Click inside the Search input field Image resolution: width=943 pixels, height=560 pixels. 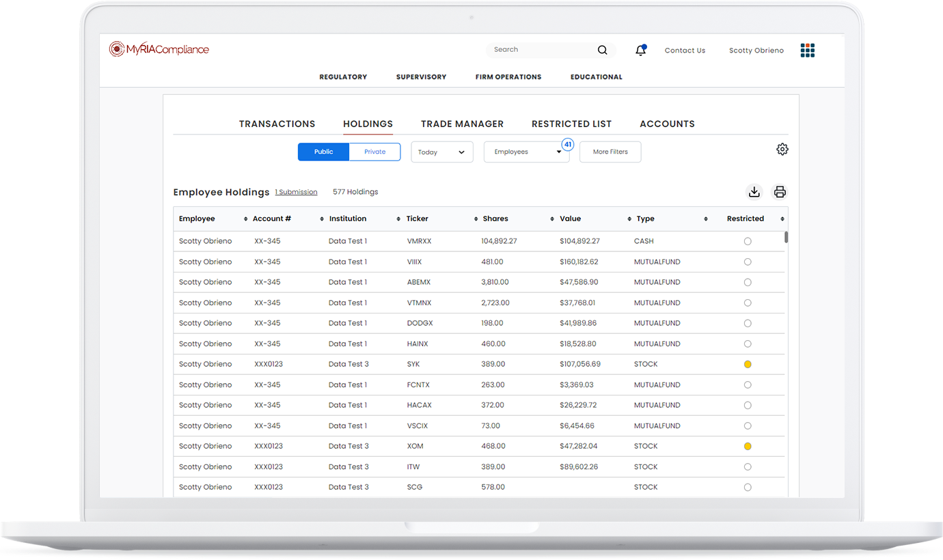(540, 50)
